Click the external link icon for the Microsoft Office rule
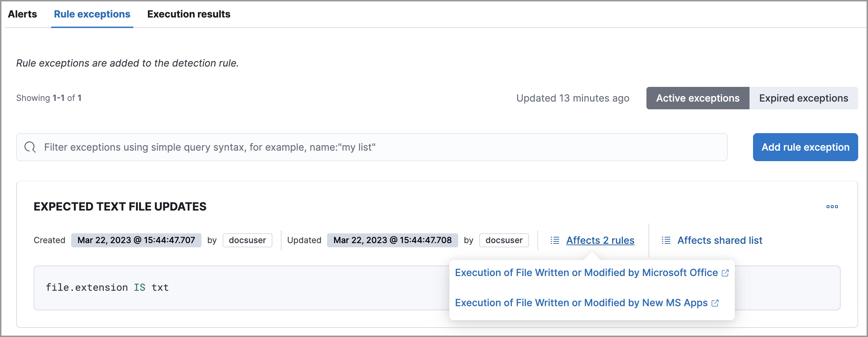 click(725, 273)
